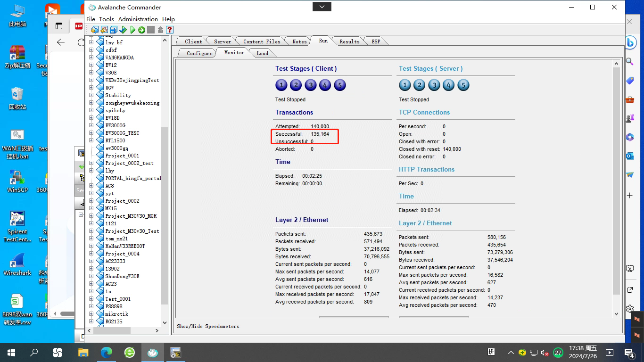Image resolution: width=644 pixels, height=362 pixels.
Task: Click the gray upload arrow toolbar icon
Action: [160, 30]
